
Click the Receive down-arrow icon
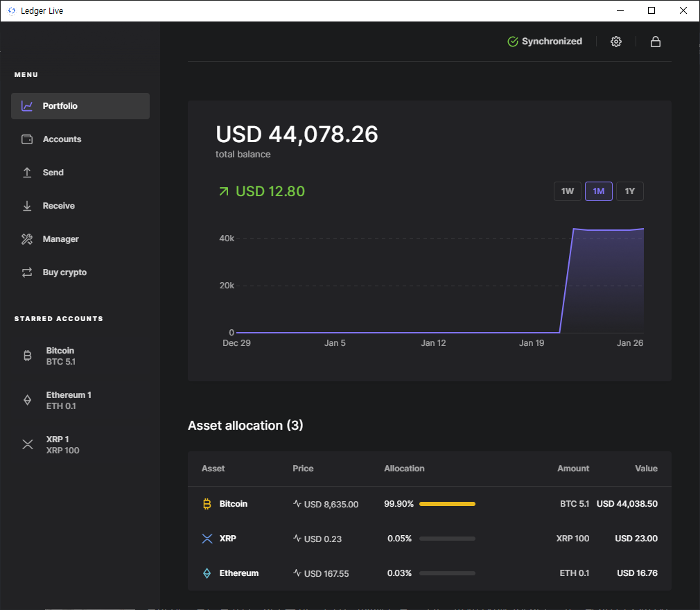click(27, 206)
